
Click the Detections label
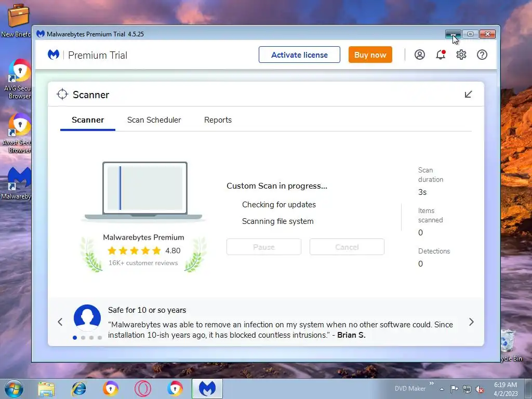coord(434,251)
